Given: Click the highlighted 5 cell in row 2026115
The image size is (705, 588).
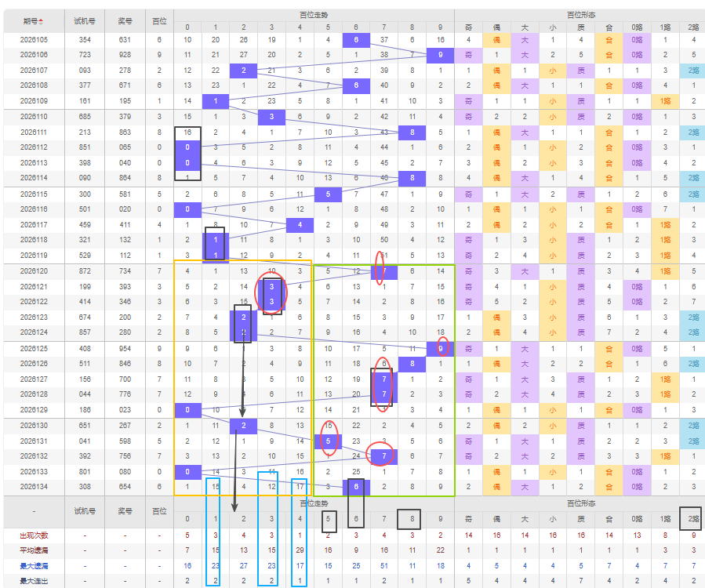Looking at the screenshot, I should tap(328, 194).
